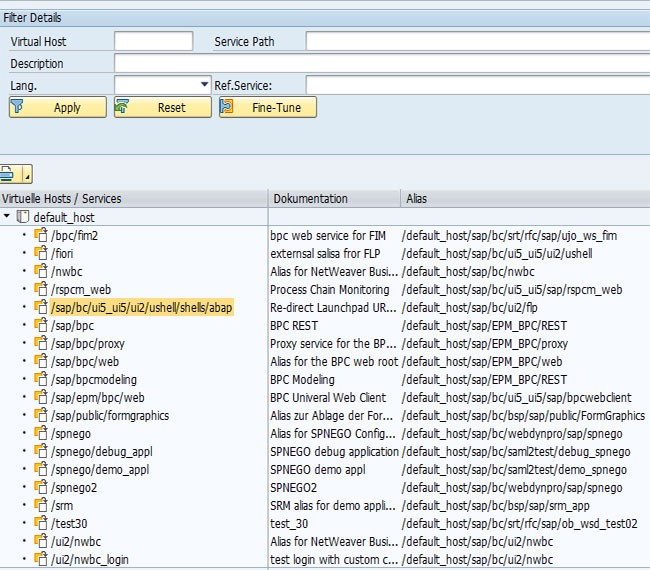The height and width of the screenshot is (570, 650).
Task: Click the alias icon for /sap/public/formgraphics
Action: [41, 415]
